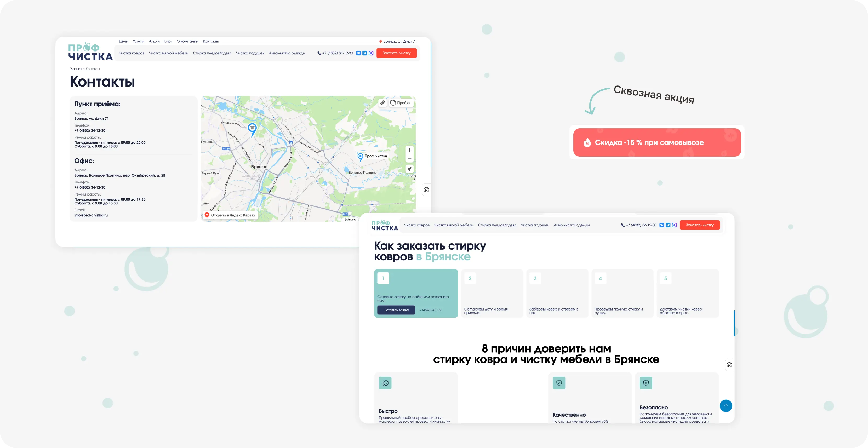Click the blue scroll-to-top arrow button

[x=726, y=406]
